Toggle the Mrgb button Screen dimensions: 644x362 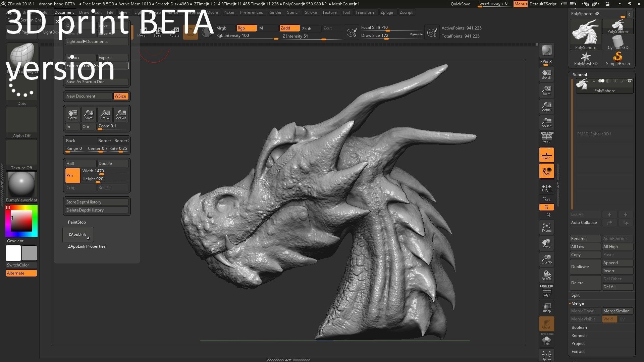point(225,28)
